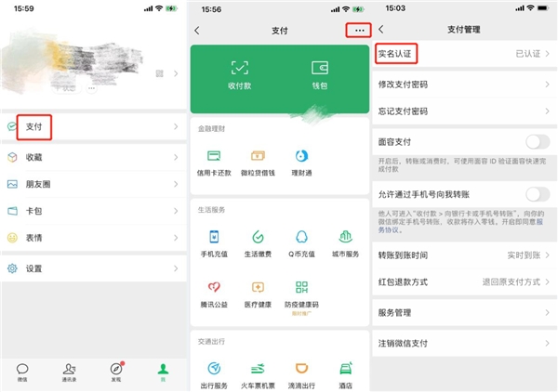Click the 设置 gear icon
The image size is (558, 392).
[x=12, y=268]
